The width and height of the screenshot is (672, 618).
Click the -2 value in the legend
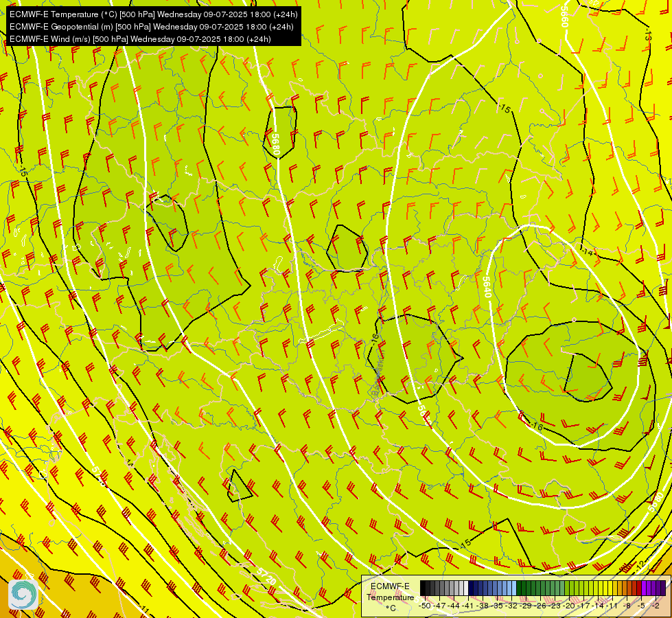point(656,606)
